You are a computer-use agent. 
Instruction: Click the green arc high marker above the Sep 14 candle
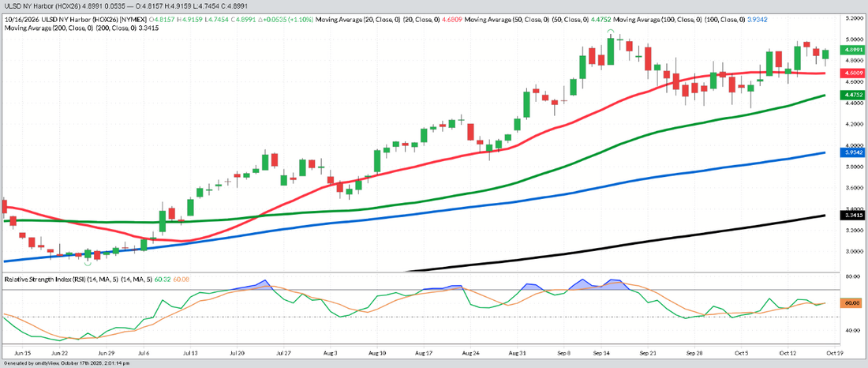pos(610,31)
